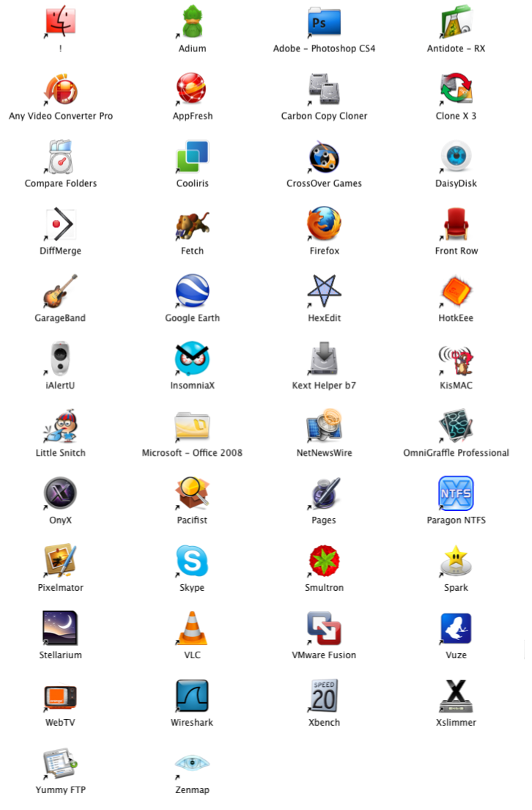Image resolution: width=532 pixels, height=810 pixels.
Task: Open the Adobe Photoshop CS4 folder
Action: pos(324,22)
